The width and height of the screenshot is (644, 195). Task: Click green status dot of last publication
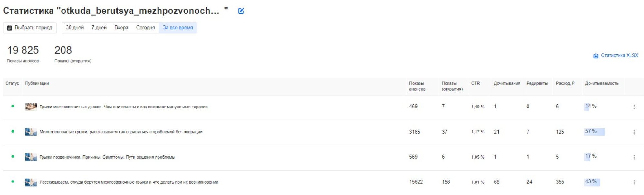tap(13, 181)
